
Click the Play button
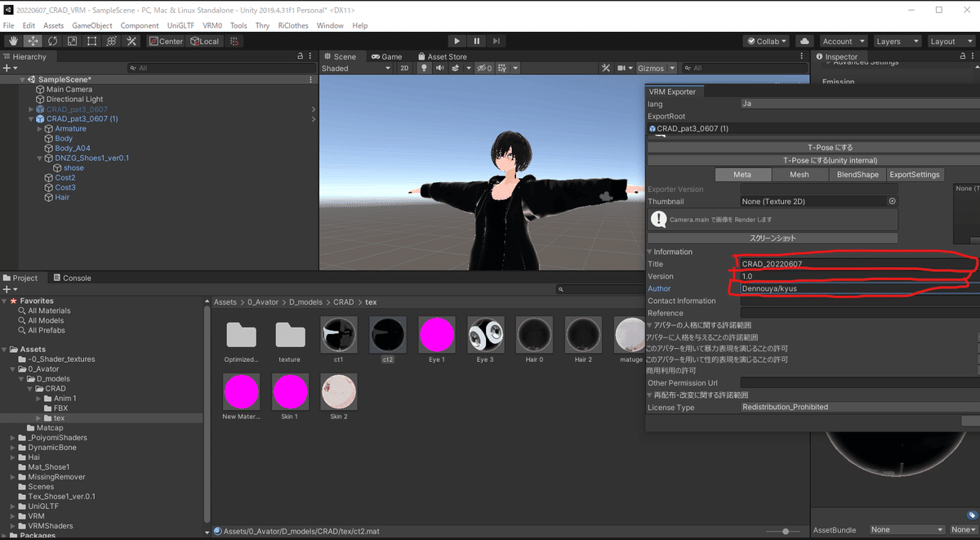pos(457,41)
